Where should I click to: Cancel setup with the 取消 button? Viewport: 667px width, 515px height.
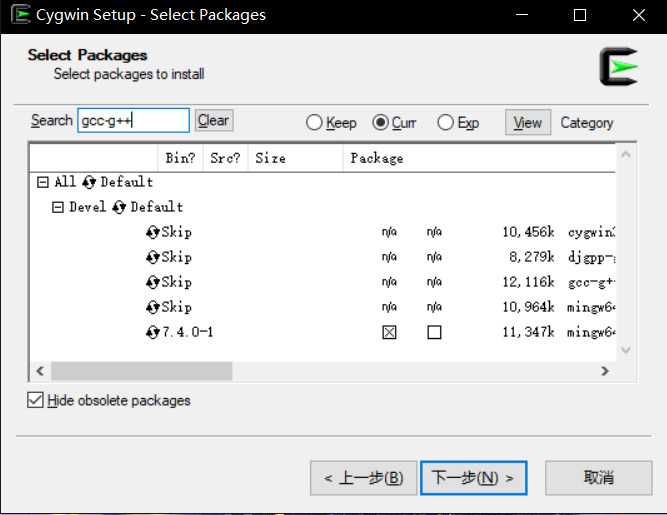tap(599, 478)
